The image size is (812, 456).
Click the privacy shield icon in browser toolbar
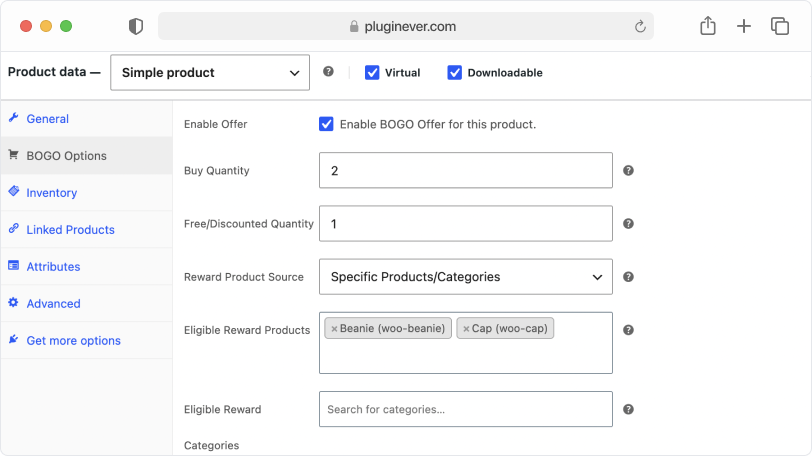point(136,26)
